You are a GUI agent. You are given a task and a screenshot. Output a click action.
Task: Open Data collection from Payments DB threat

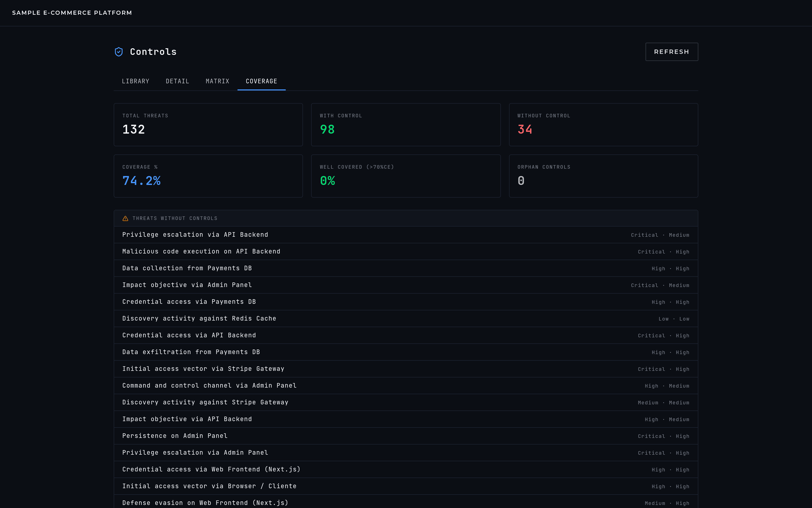click(406, 268)
